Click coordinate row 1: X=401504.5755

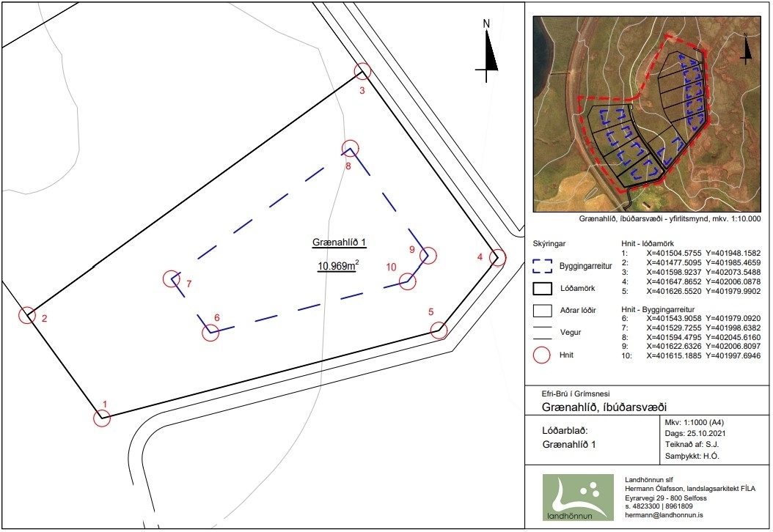click(x=691, y=254)
